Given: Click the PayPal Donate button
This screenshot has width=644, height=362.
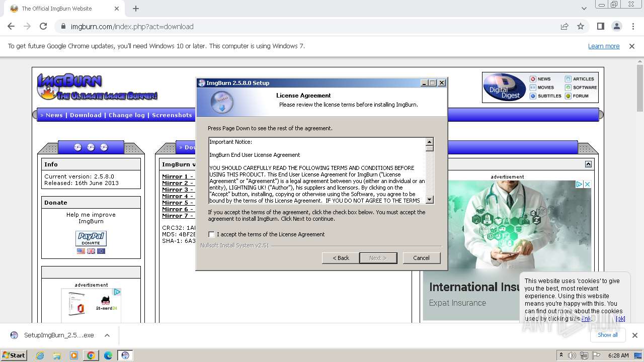Looking at the screenshot, I should 91,238.
